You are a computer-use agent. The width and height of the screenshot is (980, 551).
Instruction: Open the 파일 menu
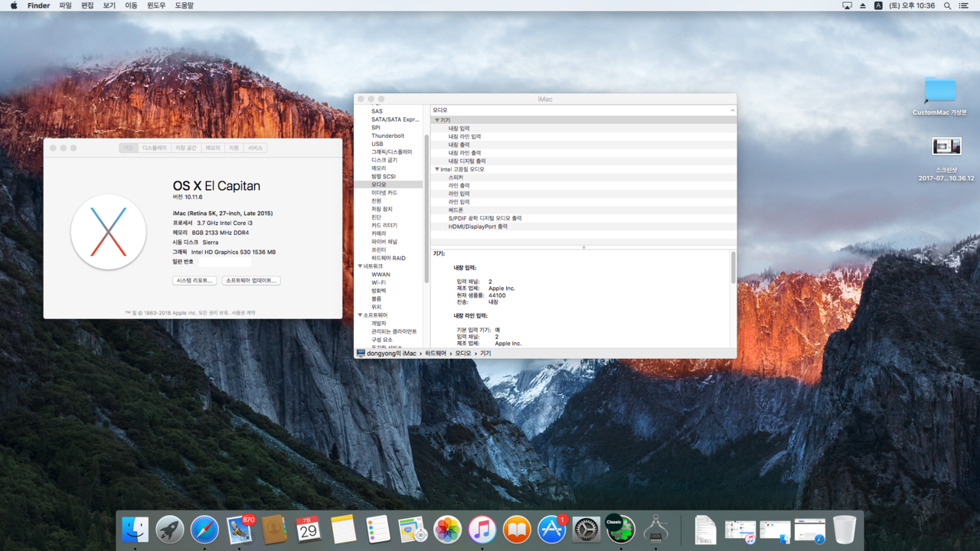pyautogui.click(x=65, y=5)
